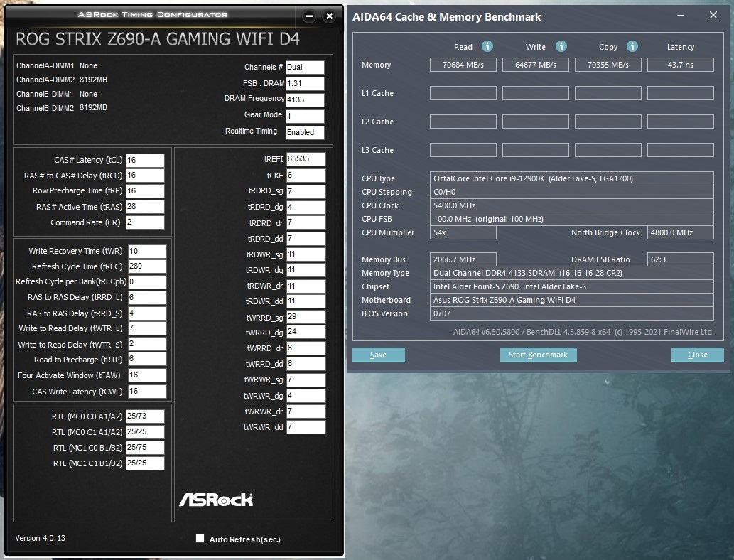Minimize the AIDA64 benchmark window

[681, 16]
